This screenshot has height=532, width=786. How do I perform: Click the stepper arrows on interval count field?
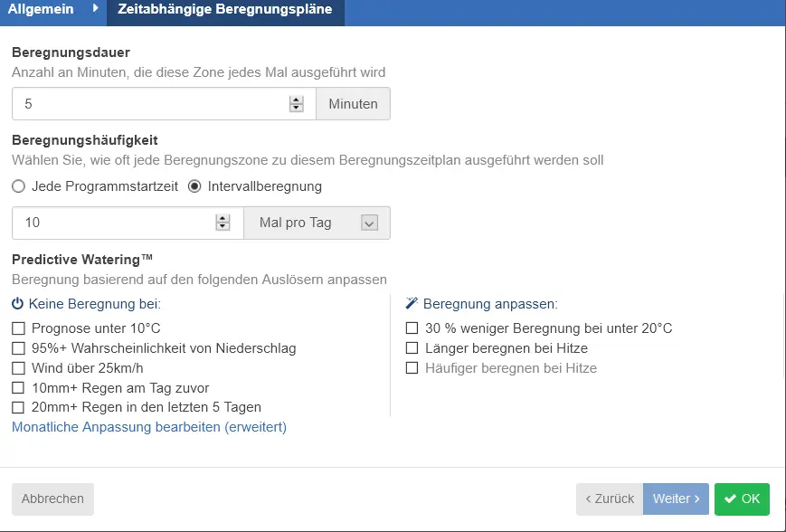[x=223, y=223]
